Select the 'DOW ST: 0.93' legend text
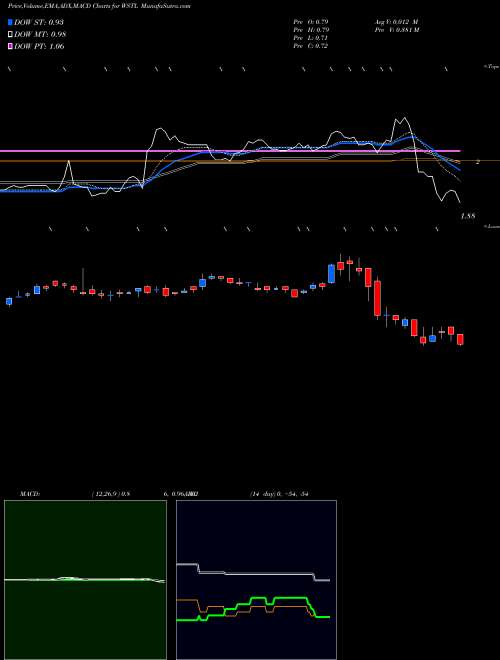500x660 pixels. click(x=39, y=22)
